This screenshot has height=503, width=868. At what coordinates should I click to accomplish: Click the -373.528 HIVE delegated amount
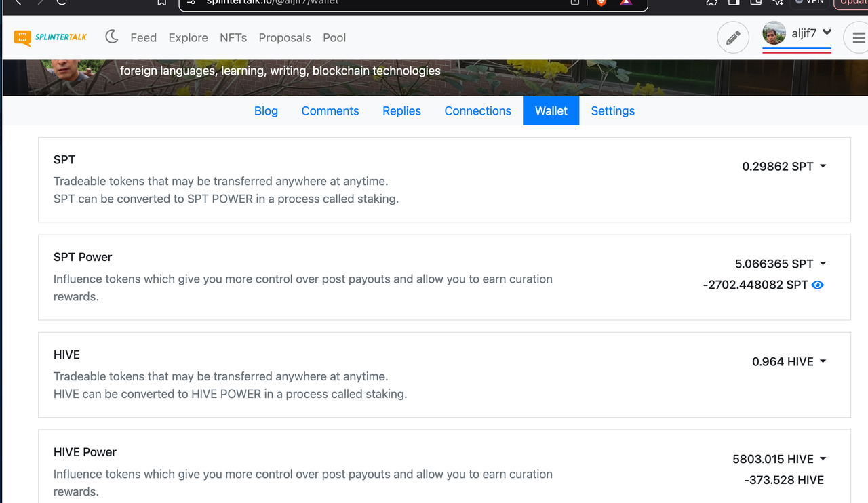point(783,480)
